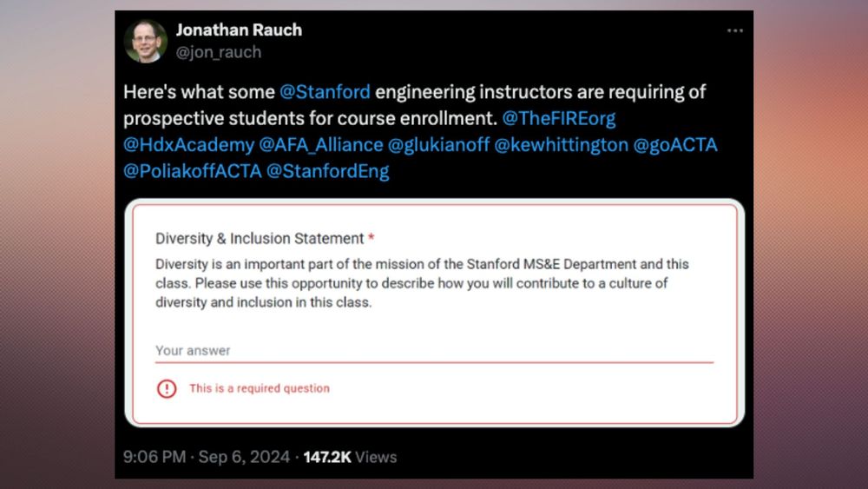Open the three-dot more options menu
This screenshot has height=489, width=868.
point(734,30)
